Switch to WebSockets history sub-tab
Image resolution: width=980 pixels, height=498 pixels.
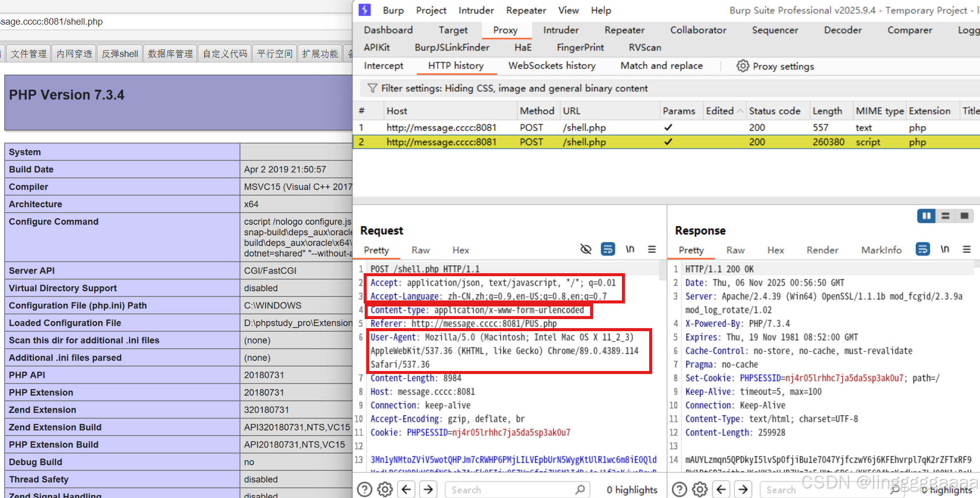(x=552, y=66)
